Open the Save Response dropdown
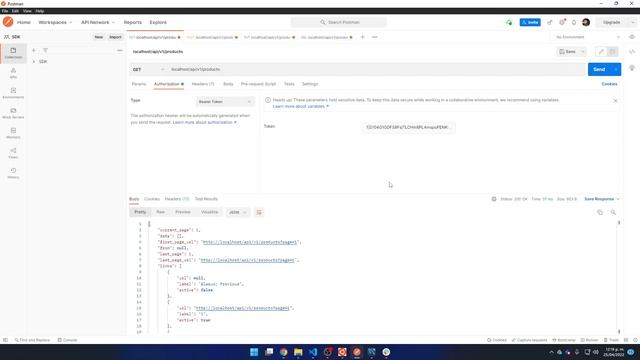This screenshot has height=360, width=640. coord(602,199)
